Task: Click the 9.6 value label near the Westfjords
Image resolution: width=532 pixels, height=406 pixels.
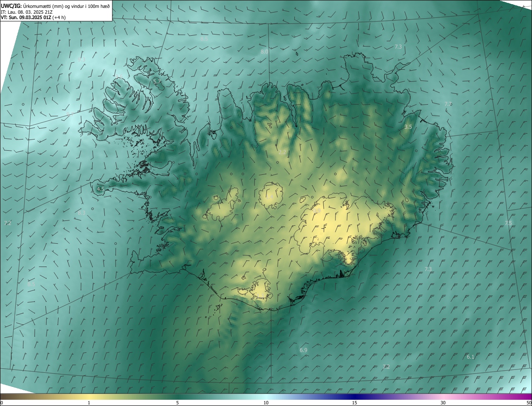Action: (x=119, y=76)
